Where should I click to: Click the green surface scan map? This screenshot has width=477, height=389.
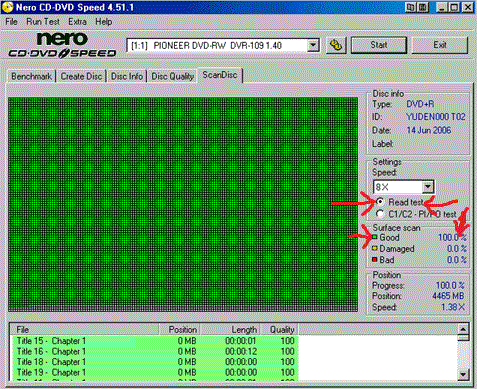[x=183, y=204]
